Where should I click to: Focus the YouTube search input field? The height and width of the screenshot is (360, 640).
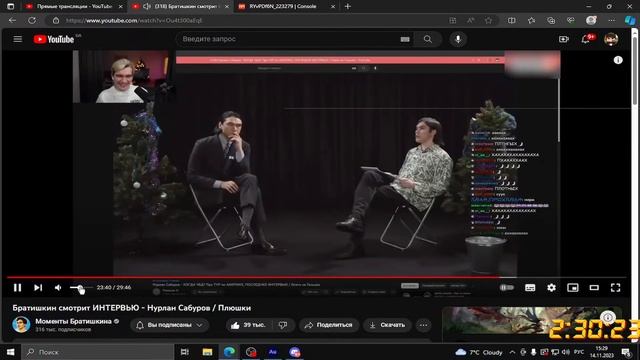pyautogui.click(x=288, y=39)
